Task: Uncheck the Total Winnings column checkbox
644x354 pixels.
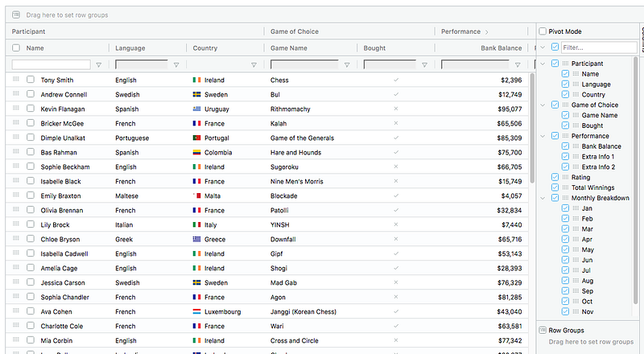Action: click(x=555, y=187)
